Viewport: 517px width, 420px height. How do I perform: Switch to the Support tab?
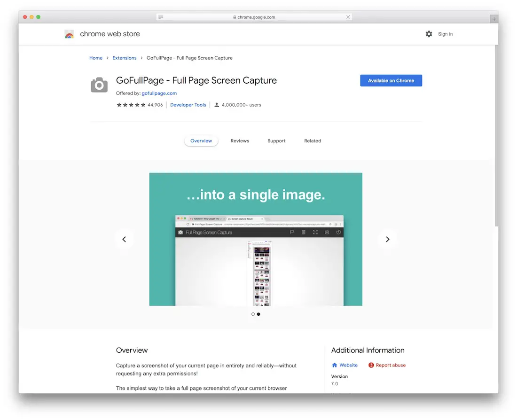click(x=276, y=141)
